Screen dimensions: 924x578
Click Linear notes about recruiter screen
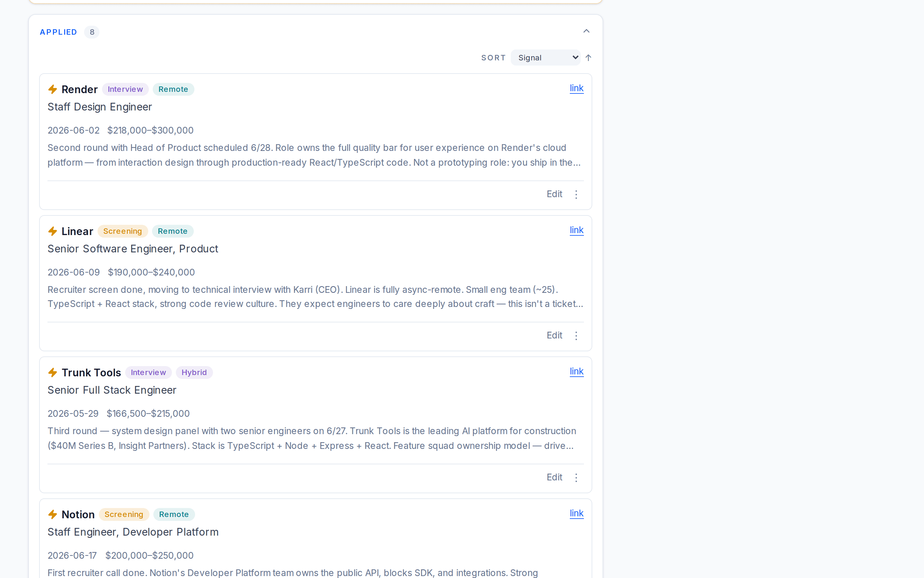[x=315, y=297]
